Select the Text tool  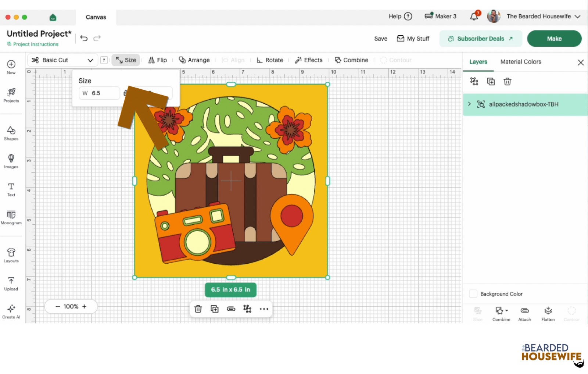click(11, 189)
